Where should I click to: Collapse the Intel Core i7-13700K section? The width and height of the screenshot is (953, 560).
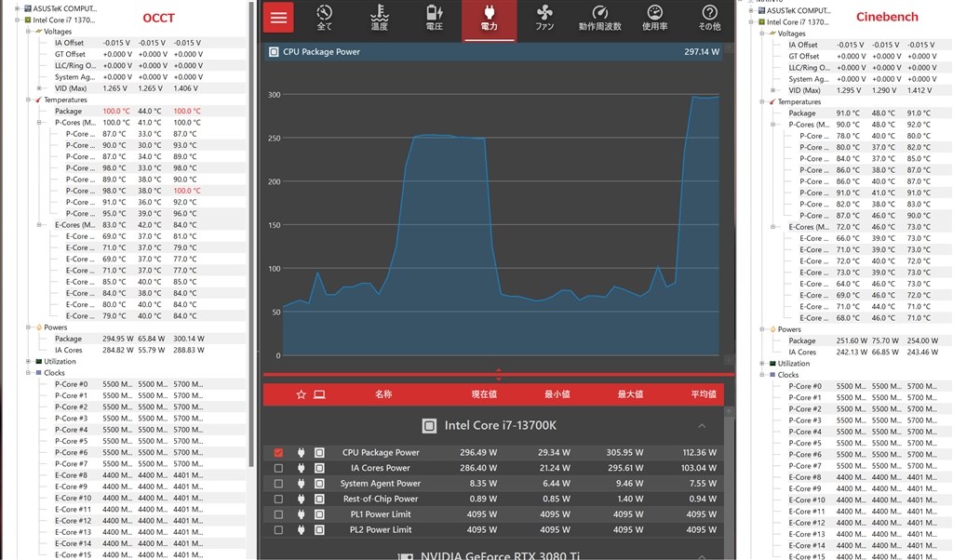pyautogui.click(x=702, y=426)
